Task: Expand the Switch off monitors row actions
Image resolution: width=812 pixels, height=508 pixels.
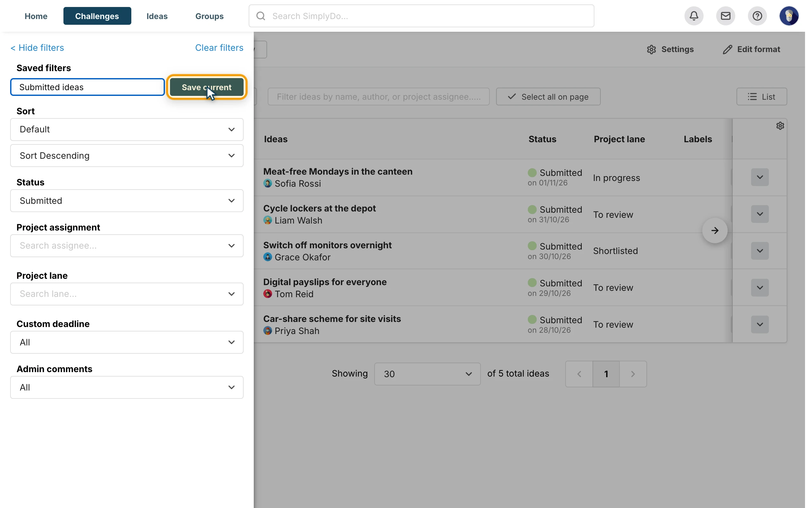Action: tap(760, 251)
